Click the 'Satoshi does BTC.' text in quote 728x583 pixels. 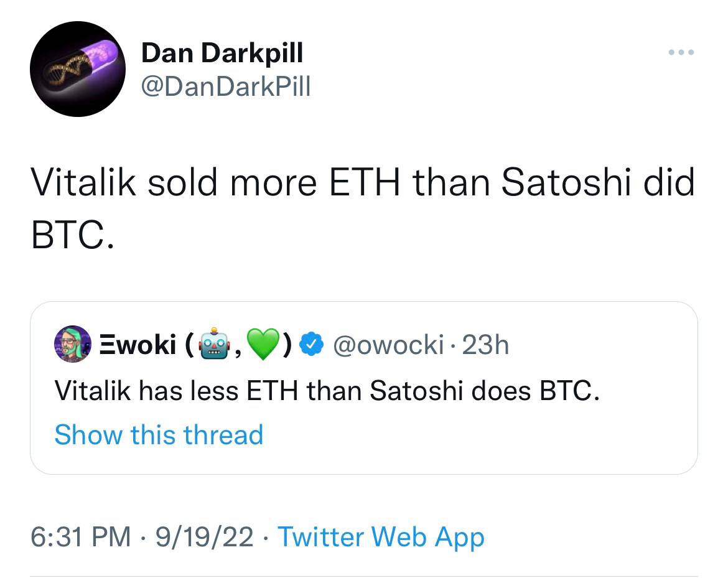485,390
